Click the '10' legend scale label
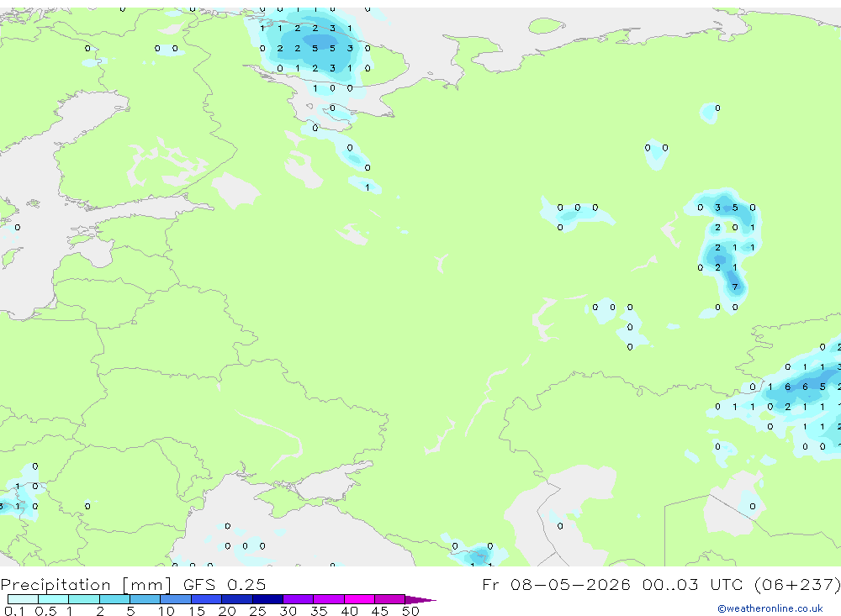 point(166,611)
